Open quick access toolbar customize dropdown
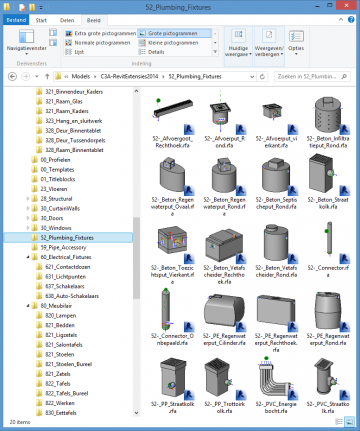The width and height of the screenshot is (360, 431). click(41, 7)
